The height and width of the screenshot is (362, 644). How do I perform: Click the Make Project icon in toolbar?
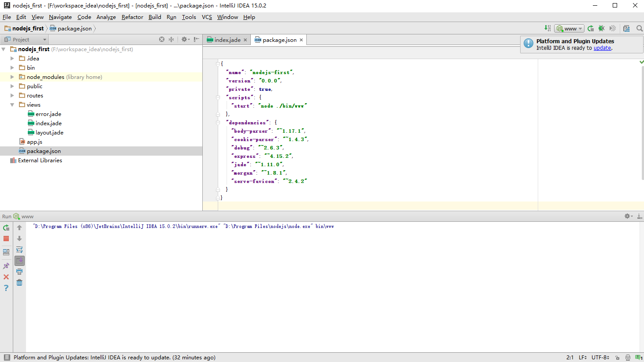[547, 28]
